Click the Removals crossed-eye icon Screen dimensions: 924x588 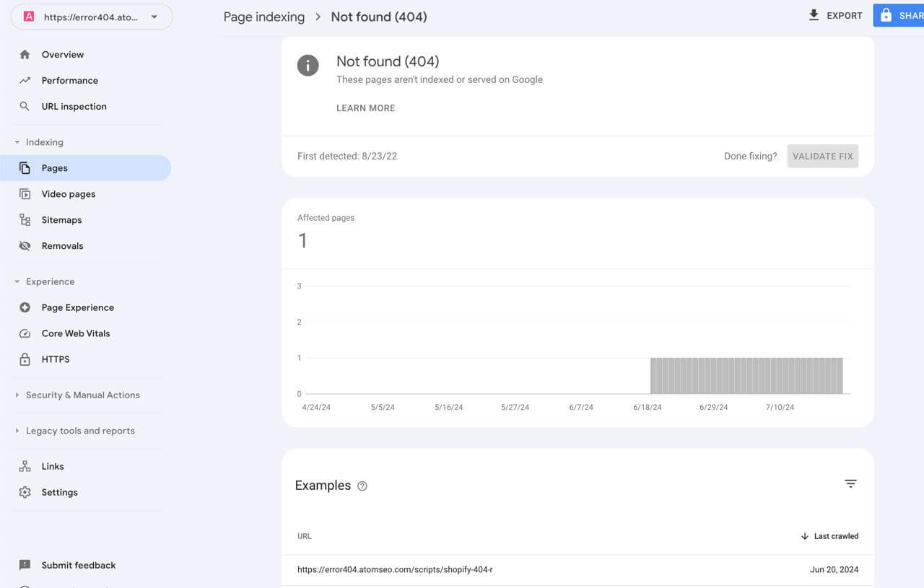[25, 246]
